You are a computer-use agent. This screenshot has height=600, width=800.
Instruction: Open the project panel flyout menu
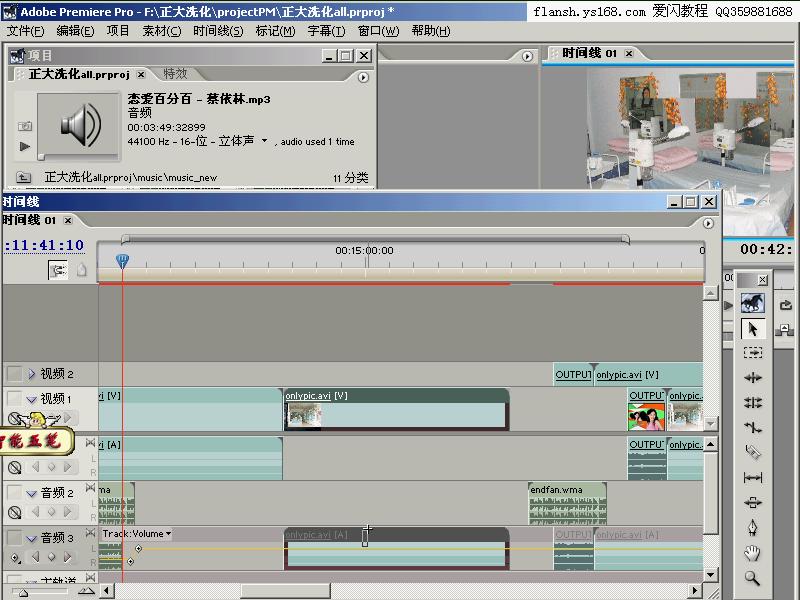[363, 78]
